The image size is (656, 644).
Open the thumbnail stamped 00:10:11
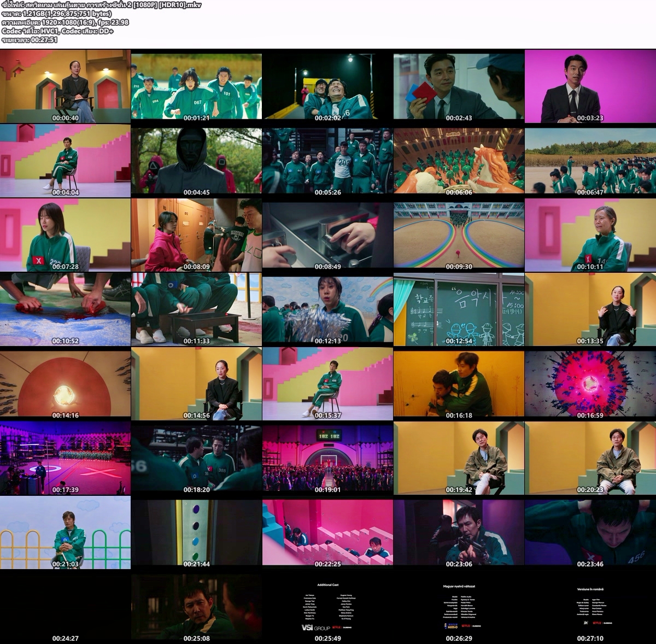coord(590,235)
